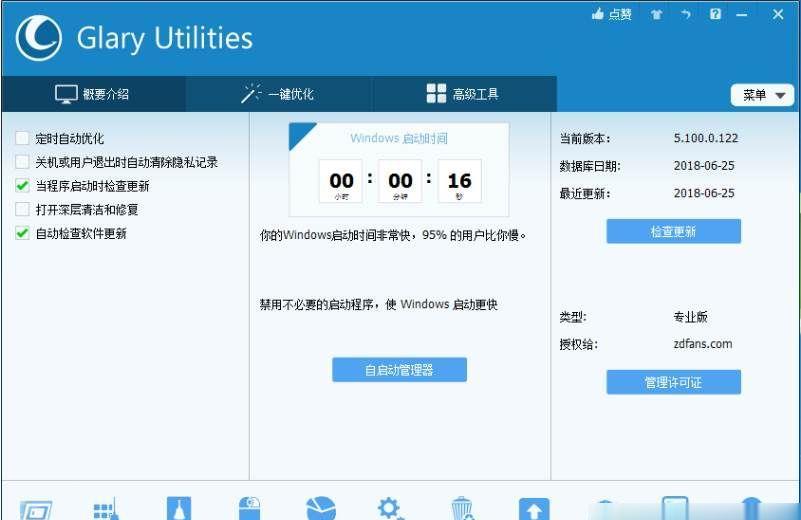
Task: Click the undo/restore arrow icon
Action: (686, 14)
